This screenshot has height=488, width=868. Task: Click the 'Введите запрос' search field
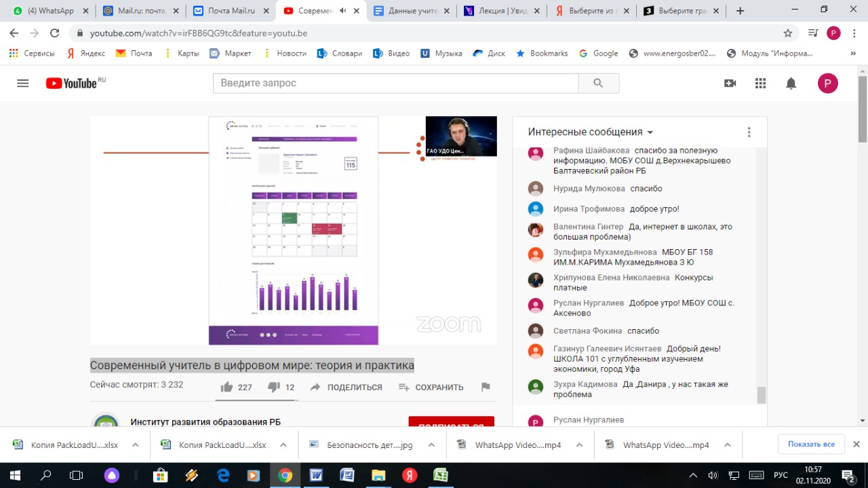(395, 83)
